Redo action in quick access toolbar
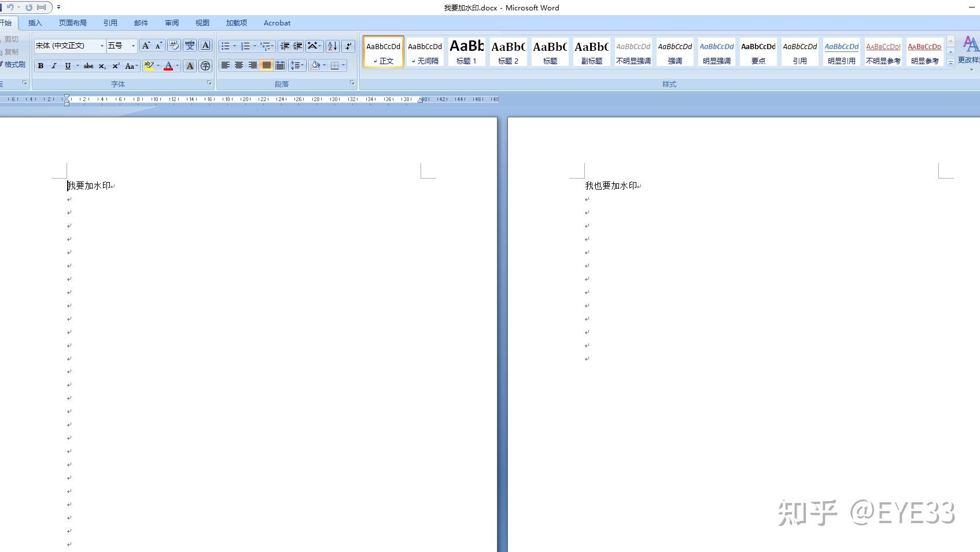The image size is (980, 552). pos(29,8)
